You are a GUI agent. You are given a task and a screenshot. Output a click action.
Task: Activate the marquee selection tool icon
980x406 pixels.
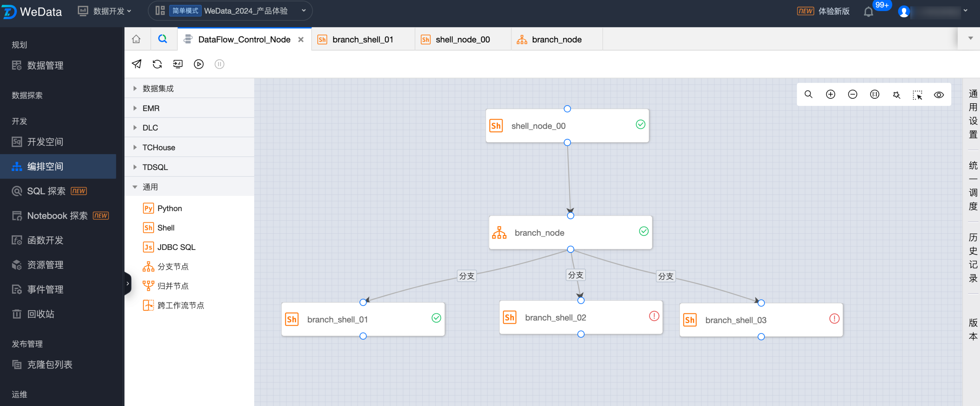[x=917, y=95]
